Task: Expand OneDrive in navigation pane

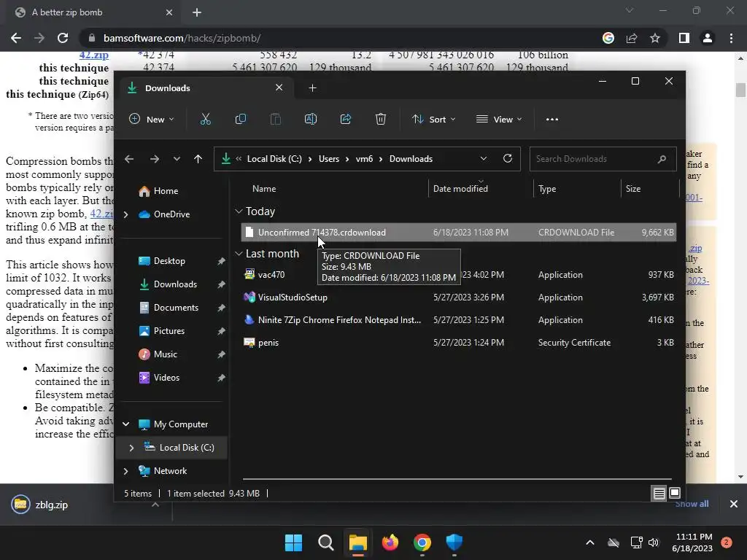Action: point(125,215)
